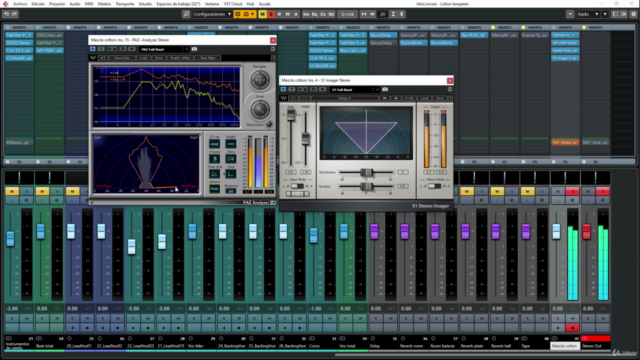Open the Proyecto menu
The height and width of the screenshot is (360, 640).
pos(57,4)
